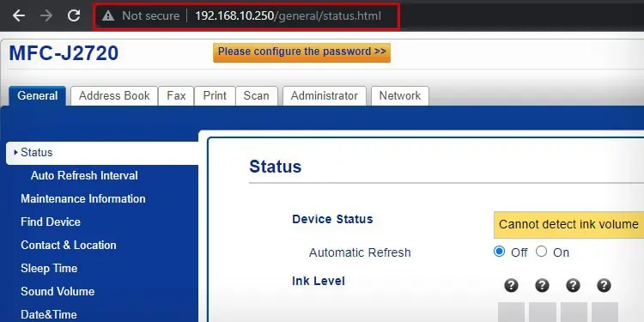The width and height of the screenshot is (644, 322).
Task: Open the Fax tab
Action: click(176, 95)
